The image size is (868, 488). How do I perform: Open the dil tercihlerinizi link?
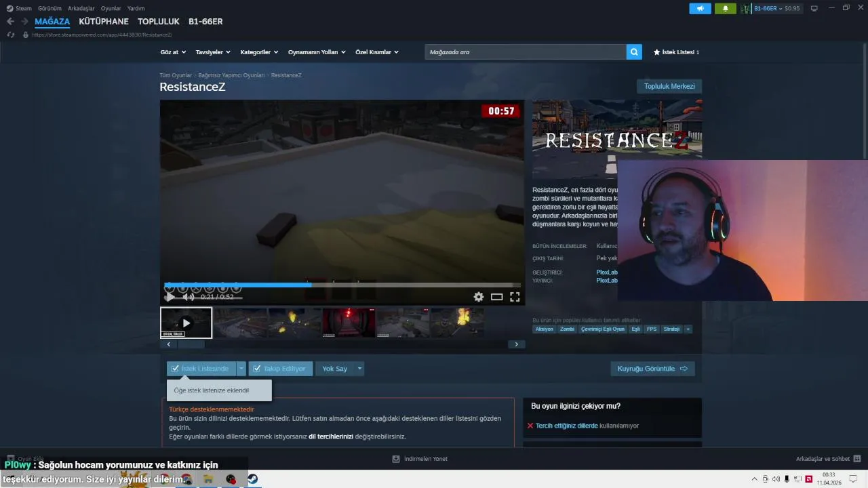[x=331, y=436]
